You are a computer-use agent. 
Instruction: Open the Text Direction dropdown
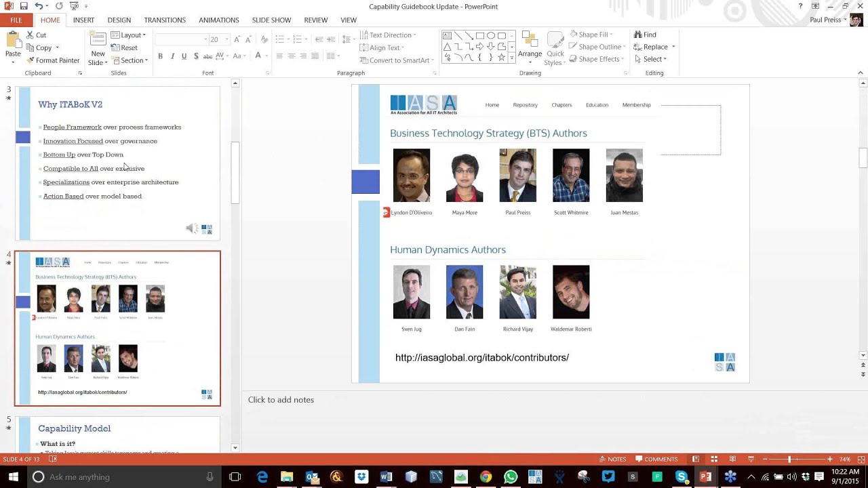click(388, 35)
